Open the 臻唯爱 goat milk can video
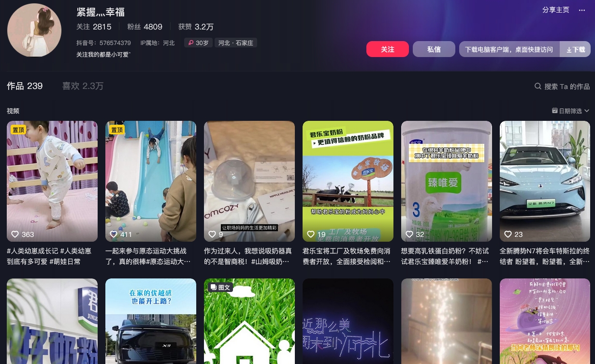Screen dimensions: 595x364 coord(447,181)
